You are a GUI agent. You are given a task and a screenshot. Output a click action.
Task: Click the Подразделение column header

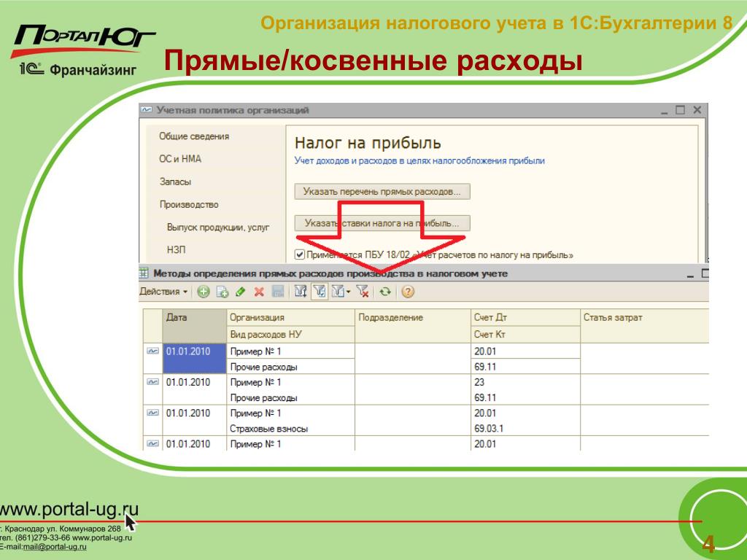pyautogui.click(x=413, y=326)
